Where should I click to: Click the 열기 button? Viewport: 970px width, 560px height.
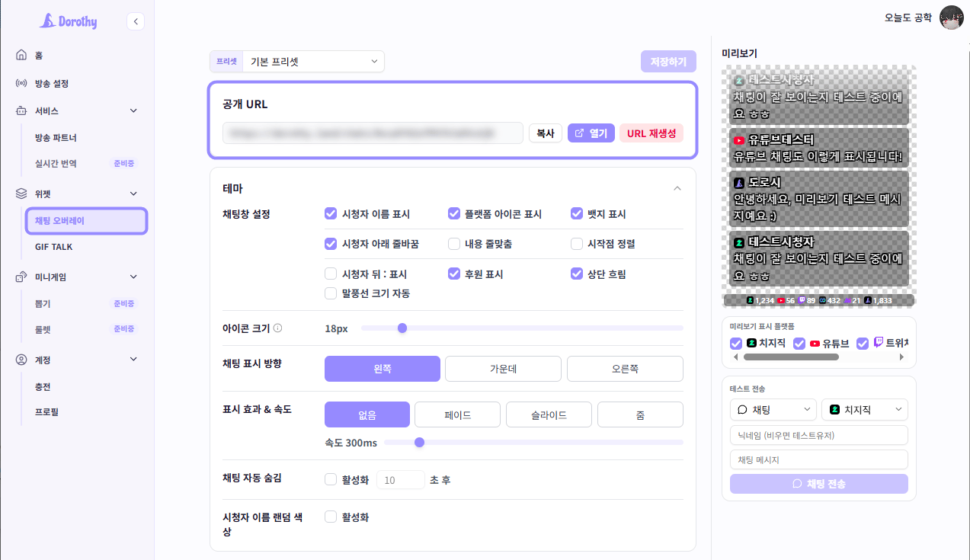pos(591,133)
